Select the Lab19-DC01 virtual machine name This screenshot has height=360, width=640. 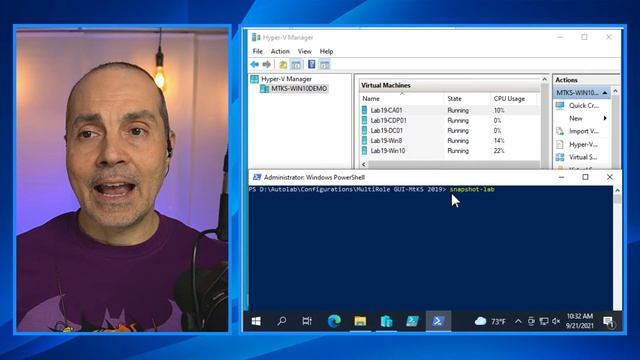[387, 131]
